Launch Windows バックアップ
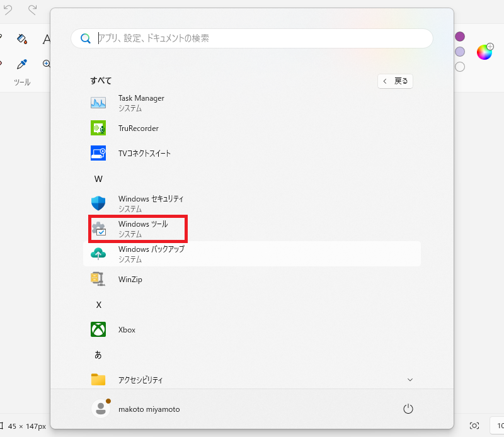 tap(151, 254)
